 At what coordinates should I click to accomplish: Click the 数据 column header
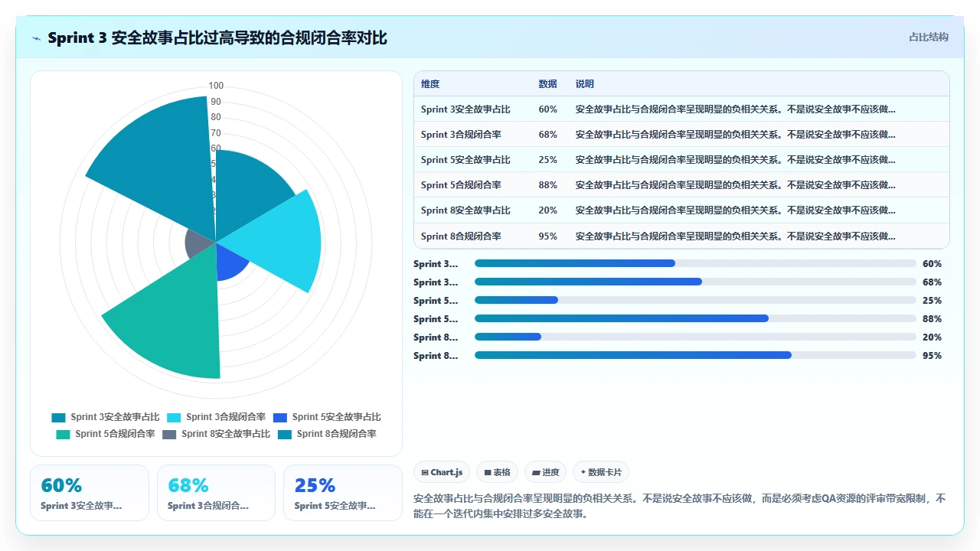pos(548,84)
